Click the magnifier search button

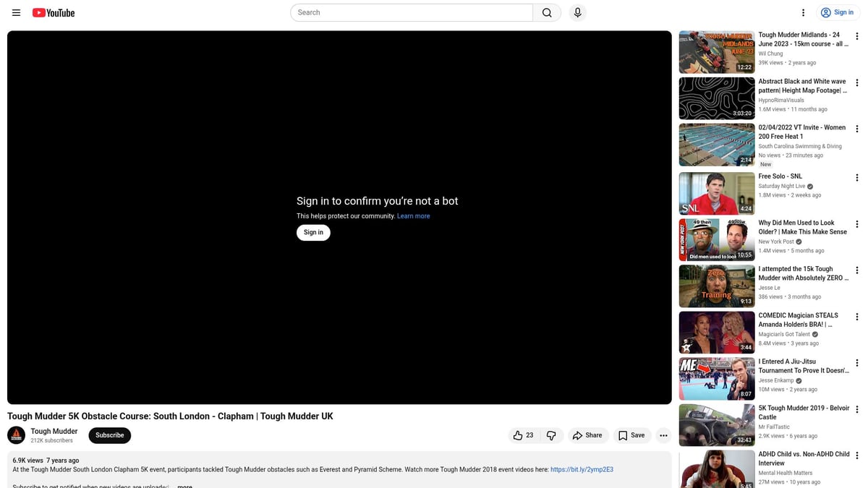(547, 12)
